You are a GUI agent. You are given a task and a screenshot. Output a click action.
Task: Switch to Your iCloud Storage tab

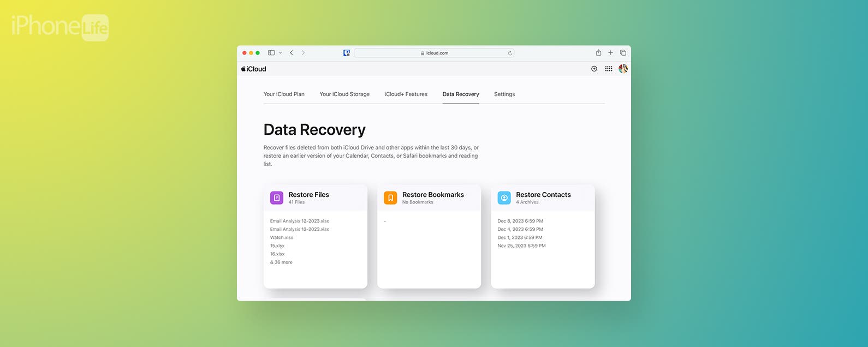pos(344,94)
